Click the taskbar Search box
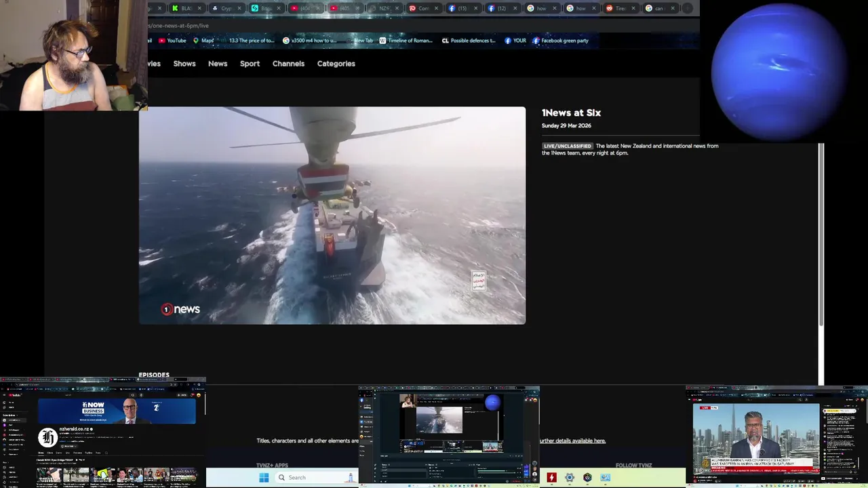Screen dimensions: 868x488 (x=315, y=478)
